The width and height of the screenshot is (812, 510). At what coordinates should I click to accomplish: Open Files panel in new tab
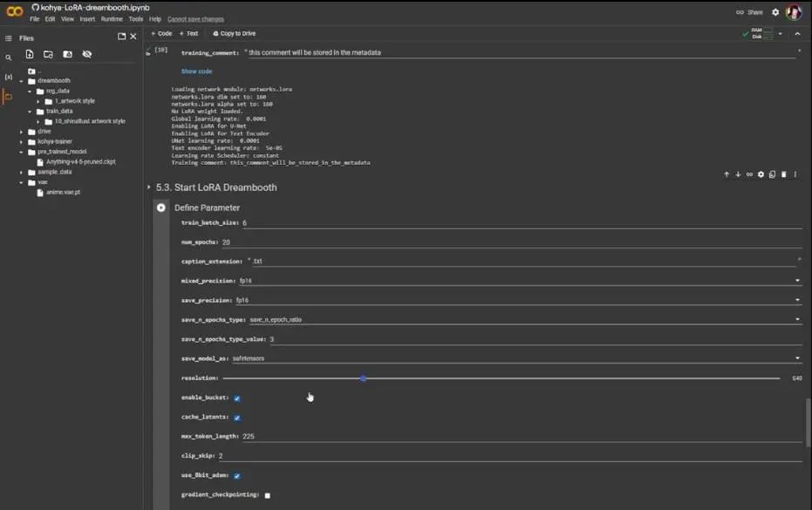coord(122,37)
